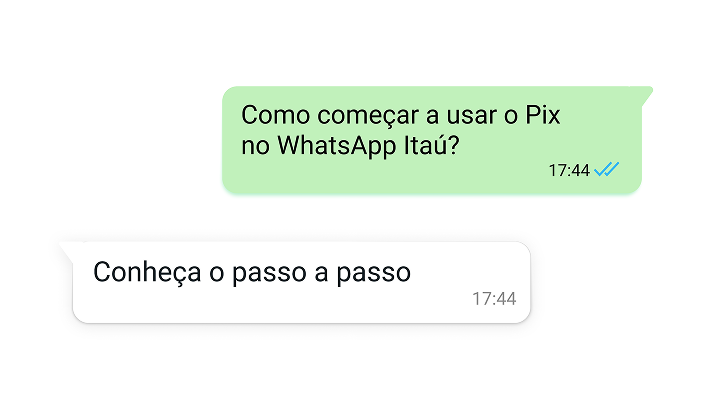Open the "Conheça o passo a passo" reply message
This screenshot has width=705, height=411.
point(302,282)
